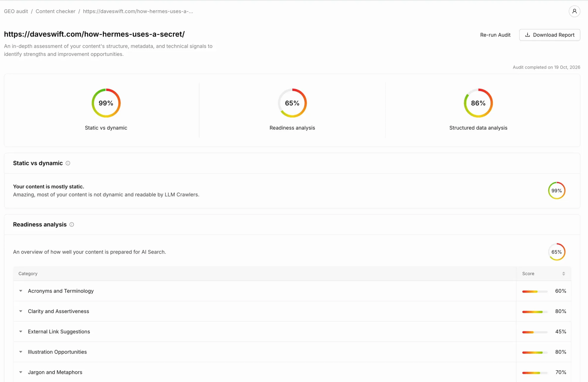Click the 86% Structured data analysis gauge
Viewport: 588px width, 382px height.
478,103
